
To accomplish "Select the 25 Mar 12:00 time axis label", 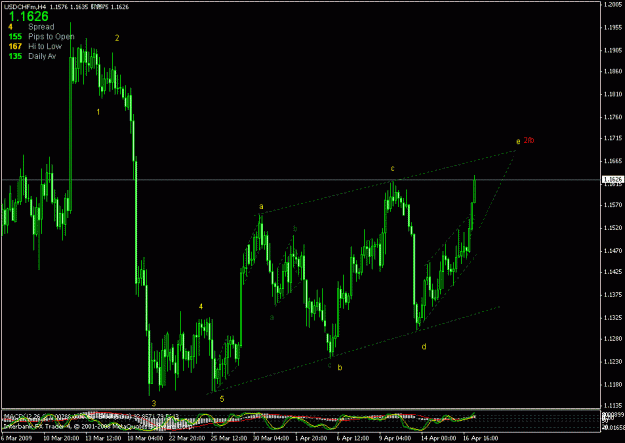I will coord(228,438).
